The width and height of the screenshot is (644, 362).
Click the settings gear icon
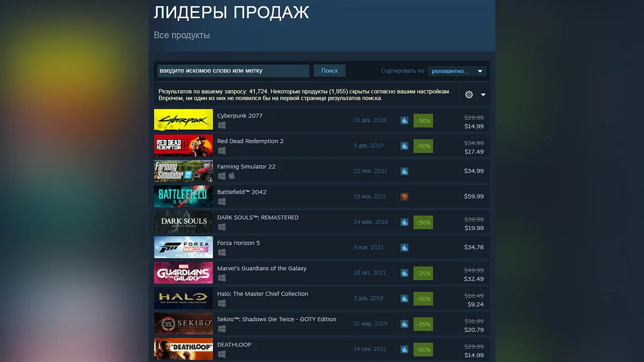(x=469, y=94)
